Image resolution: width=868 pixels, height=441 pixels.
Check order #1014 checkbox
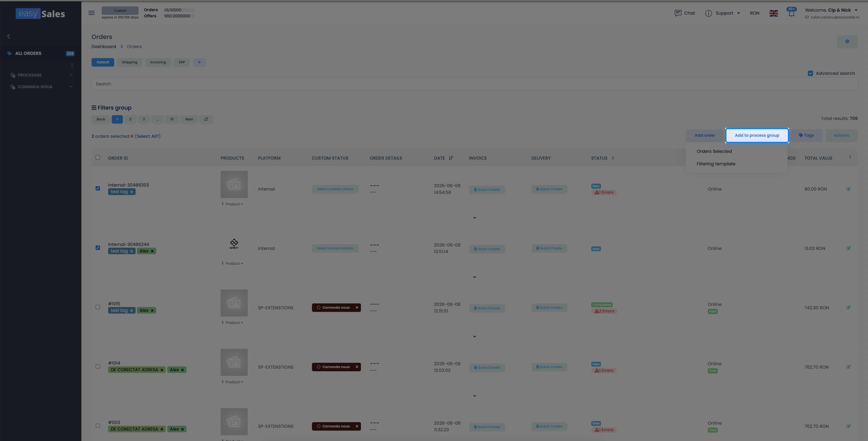[98, 367]
